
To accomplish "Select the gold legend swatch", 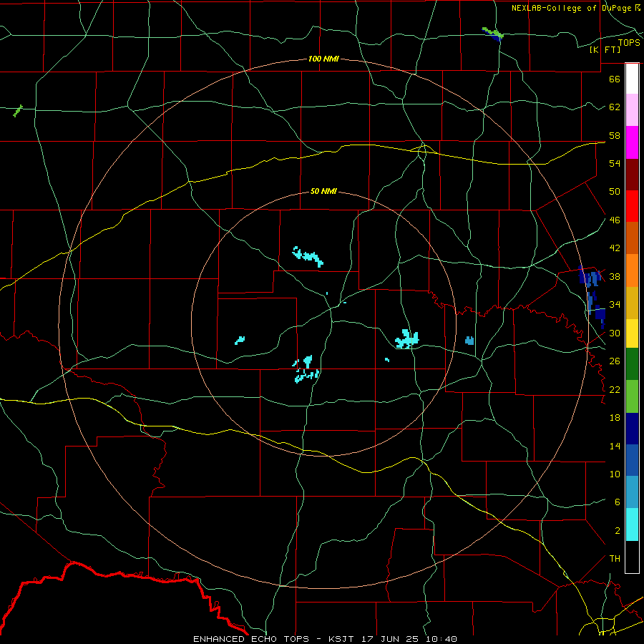I will 632,303.
